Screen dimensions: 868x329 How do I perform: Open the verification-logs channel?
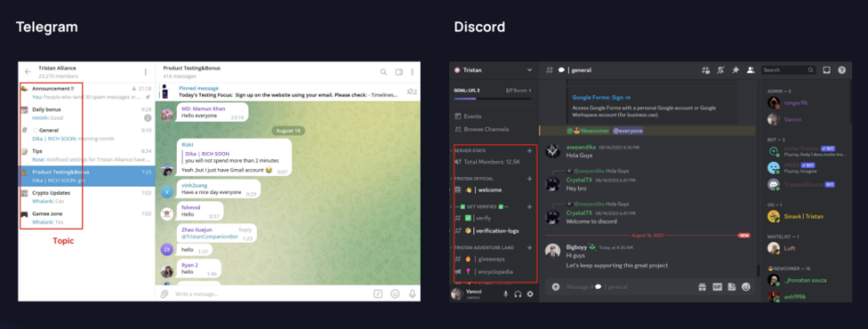(493, 231)
